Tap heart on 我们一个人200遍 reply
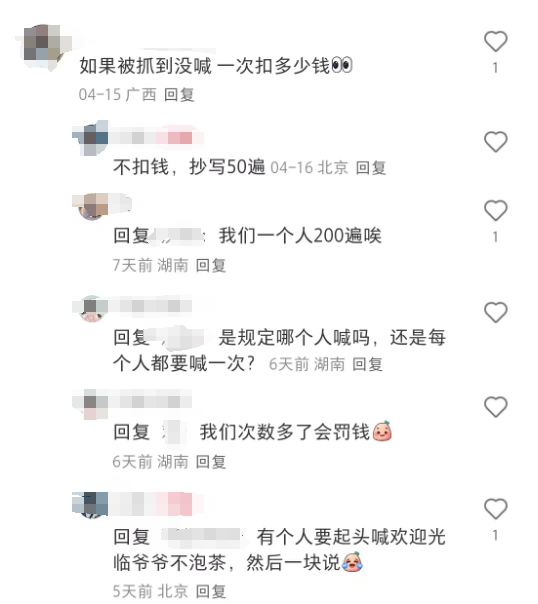Viewport: 538px width, 604px height. pyautogui.click(x=495, y=211)
